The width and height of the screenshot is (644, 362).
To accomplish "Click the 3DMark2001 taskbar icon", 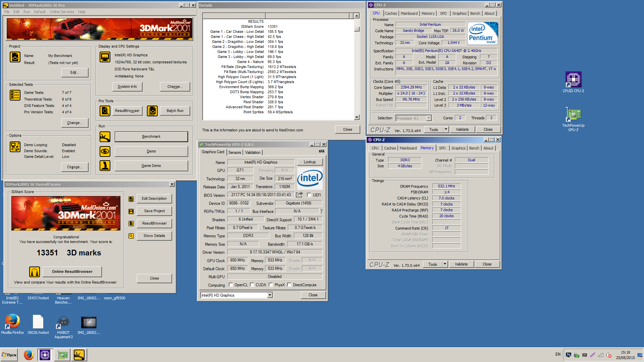I will (79, 355).
